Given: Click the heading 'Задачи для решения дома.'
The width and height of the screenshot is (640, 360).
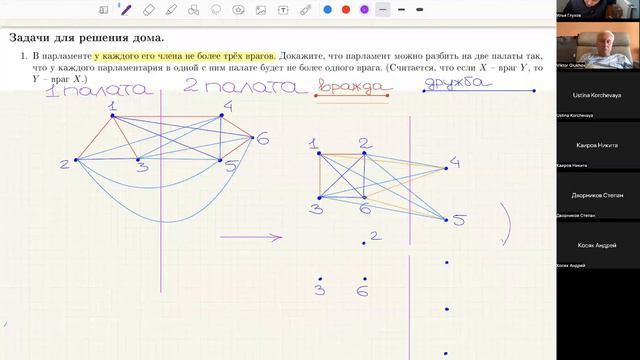Looking at the screenshot, I should [x=87, y=38].
